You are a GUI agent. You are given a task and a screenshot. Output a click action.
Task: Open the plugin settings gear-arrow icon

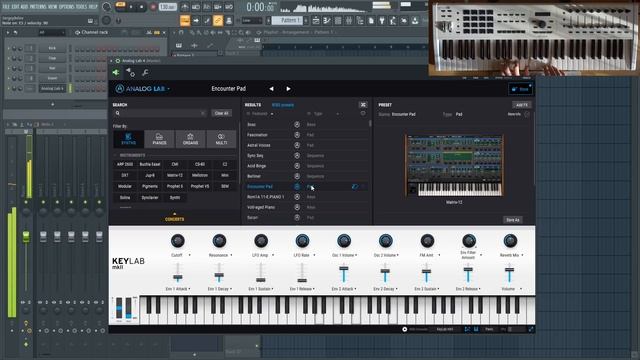tap(131, 73)
